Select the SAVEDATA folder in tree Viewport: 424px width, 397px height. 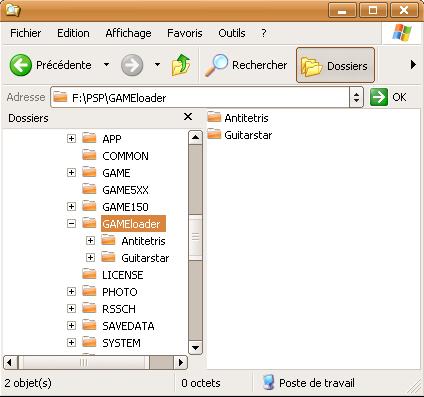tap(128, 326)
